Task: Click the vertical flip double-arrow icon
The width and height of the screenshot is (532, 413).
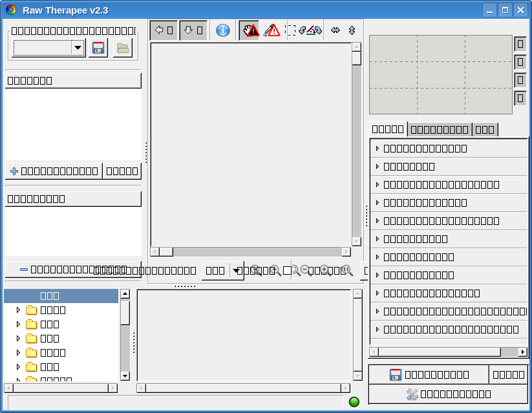Action: (x=352, y=30)
